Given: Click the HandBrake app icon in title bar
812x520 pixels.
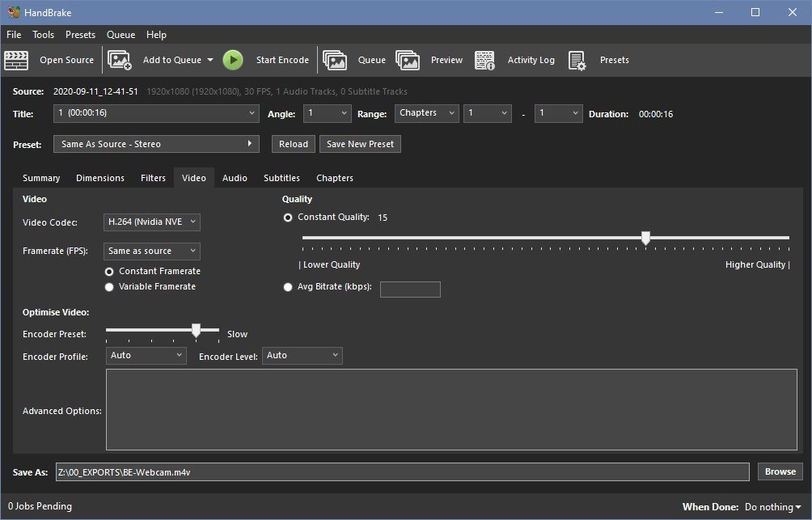Looking at the screenshot, I should (12, 12).
